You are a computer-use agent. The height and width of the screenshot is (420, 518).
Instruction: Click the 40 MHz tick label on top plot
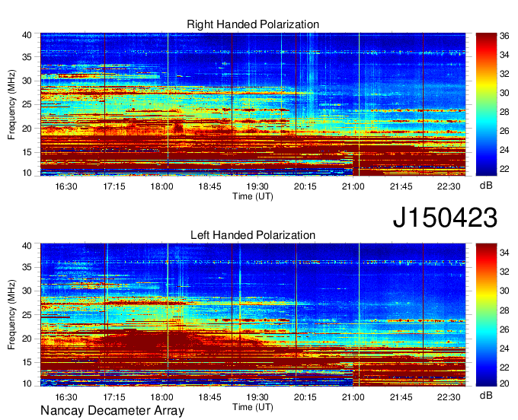point(27,35)
